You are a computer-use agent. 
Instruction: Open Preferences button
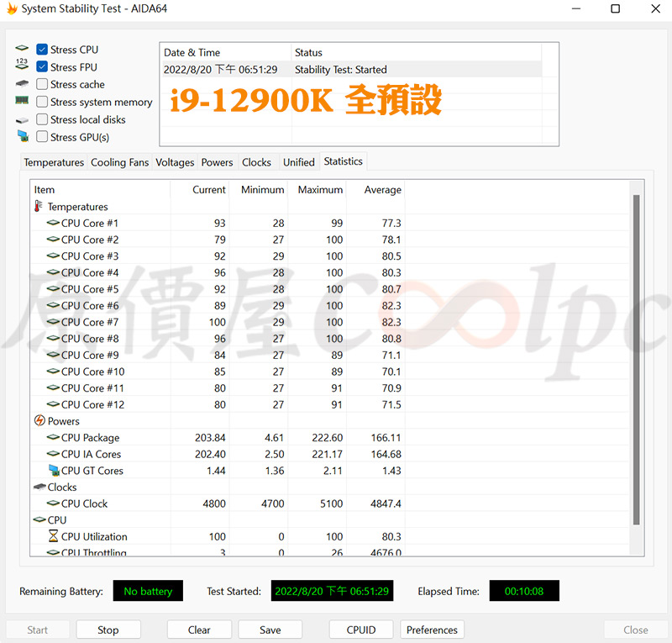tap(432, 630)
